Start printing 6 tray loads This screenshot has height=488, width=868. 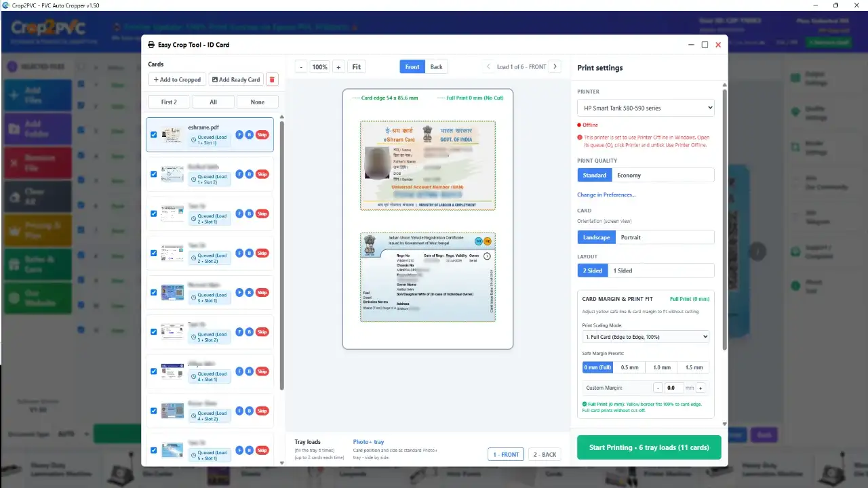point(649,447)
